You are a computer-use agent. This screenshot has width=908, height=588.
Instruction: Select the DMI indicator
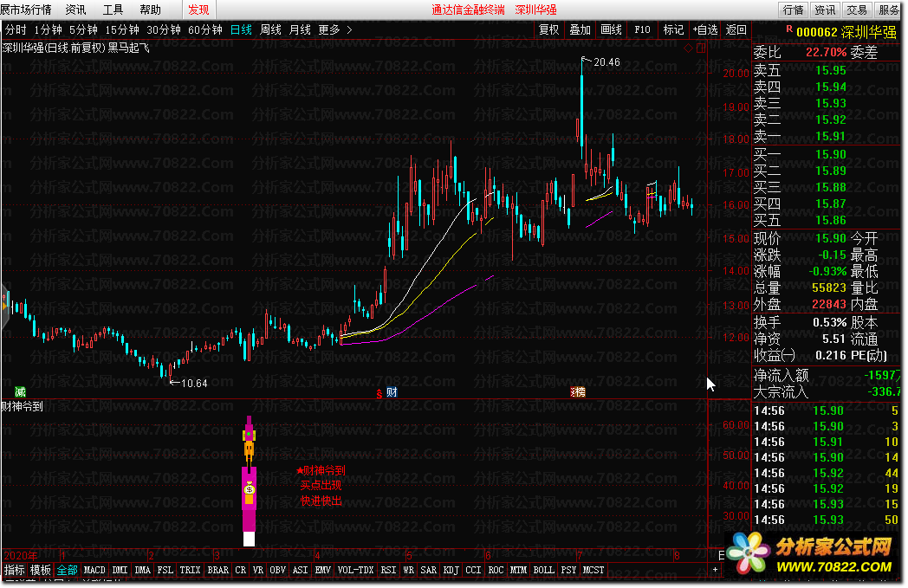click(x=120, y=570)
